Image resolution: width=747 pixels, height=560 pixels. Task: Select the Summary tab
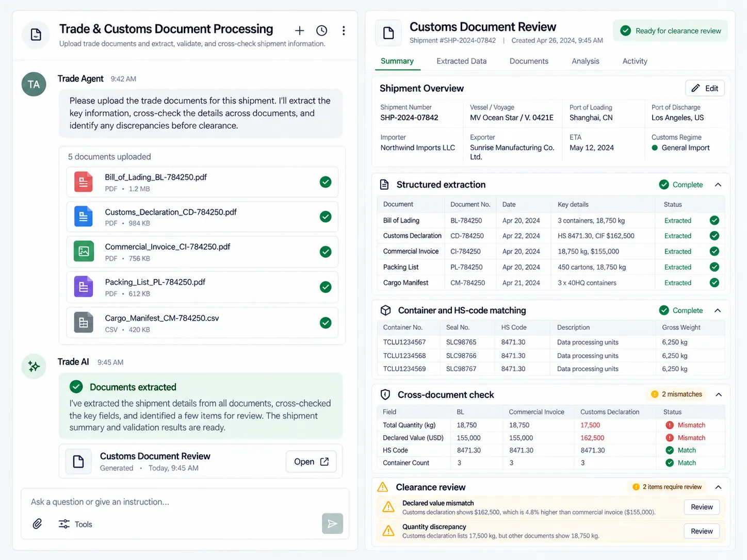(x=397, y=61)
